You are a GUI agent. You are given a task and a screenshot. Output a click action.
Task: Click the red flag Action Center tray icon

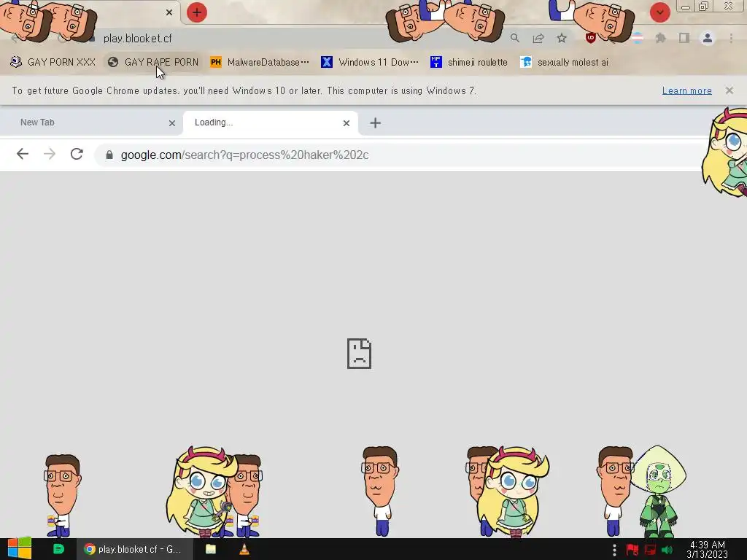tap(632, 550)
